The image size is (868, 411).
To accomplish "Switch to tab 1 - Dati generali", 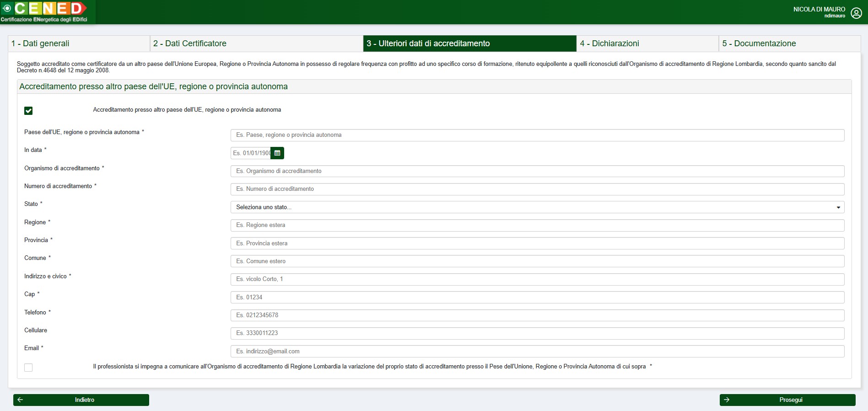I will (x=79, y=43).
